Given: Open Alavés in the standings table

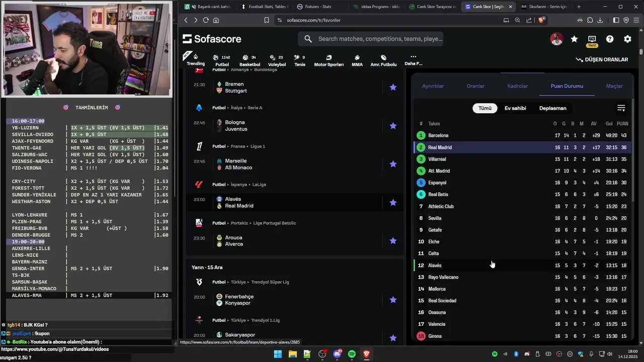Looking at the screenshot, I should [523, 265].
